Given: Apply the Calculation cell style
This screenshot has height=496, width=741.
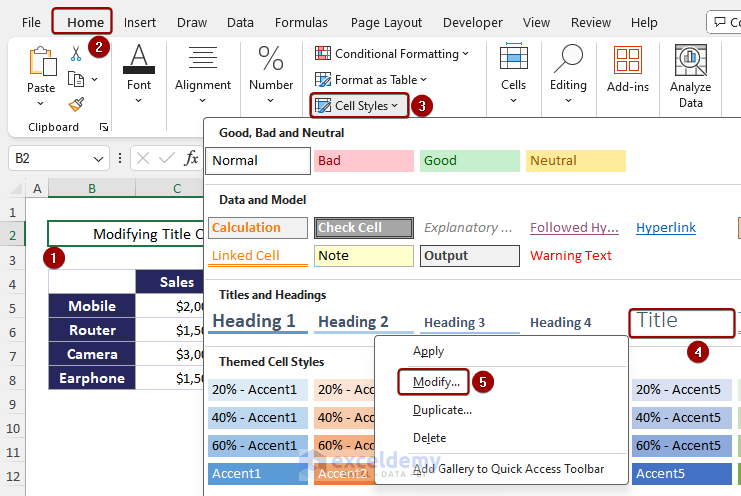Looking at the screenshot, I should point(258,228).
